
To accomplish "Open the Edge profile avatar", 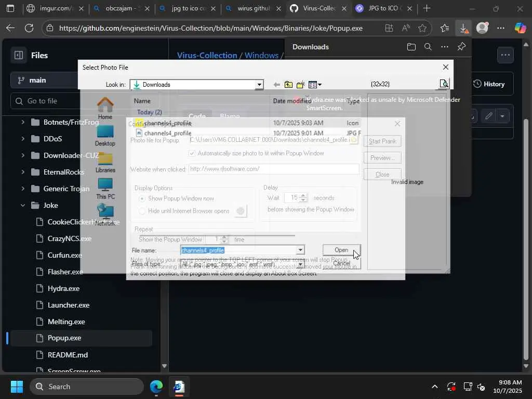I will point(482,28).
